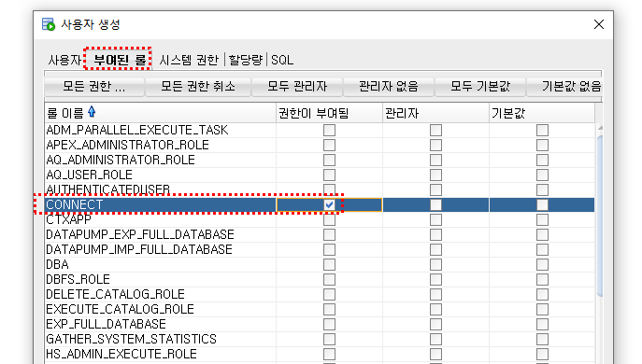
Task: Grant the CTXAPP role checkbox
Action: [x=329, y=220]
